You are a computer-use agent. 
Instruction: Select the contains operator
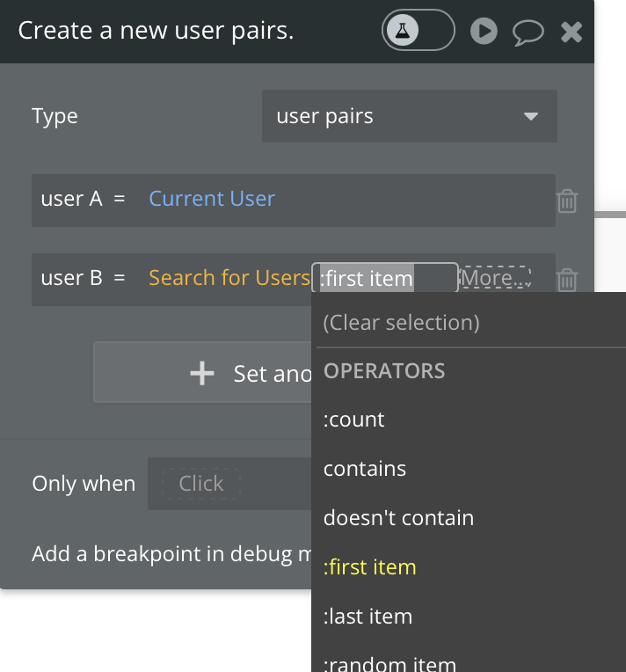point(365,469)
